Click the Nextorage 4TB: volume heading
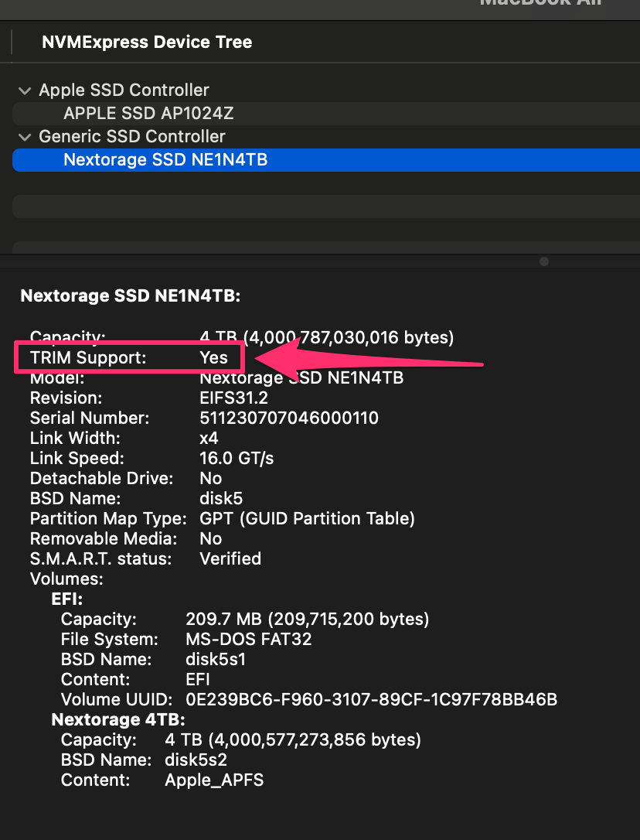Image resolution: width=640 pixels, height=840 pixels. (x=117, y=719)
